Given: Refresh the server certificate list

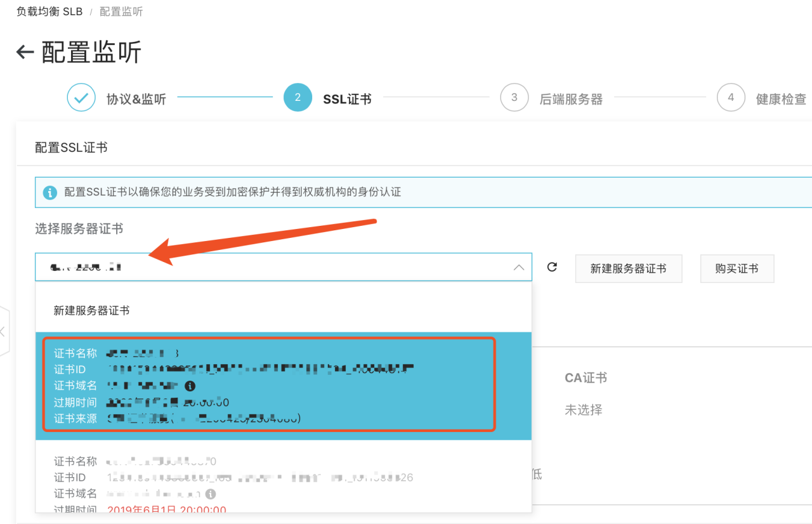Looking at the screenshot, I should click(x=552, y=267).
